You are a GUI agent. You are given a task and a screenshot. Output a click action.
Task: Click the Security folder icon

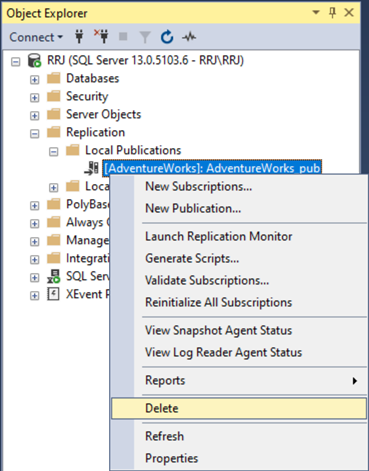(54, 96)
